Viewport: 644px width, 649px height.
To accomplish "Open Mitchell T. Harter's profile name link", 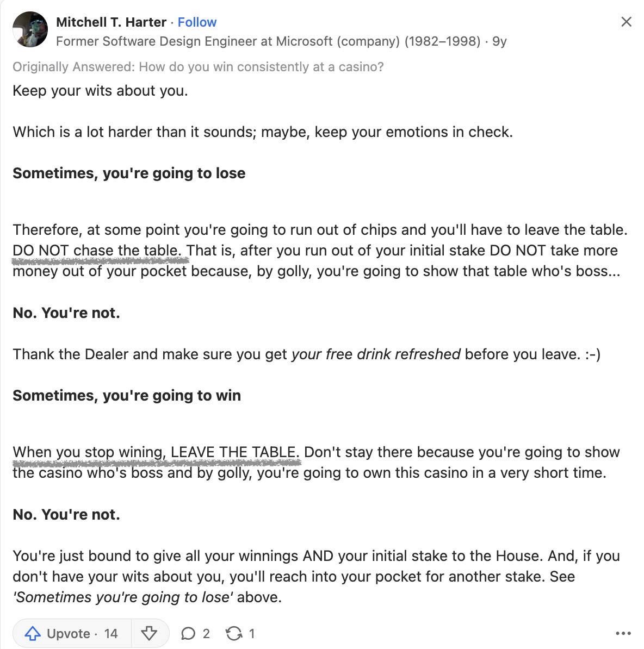I will 111,22.
